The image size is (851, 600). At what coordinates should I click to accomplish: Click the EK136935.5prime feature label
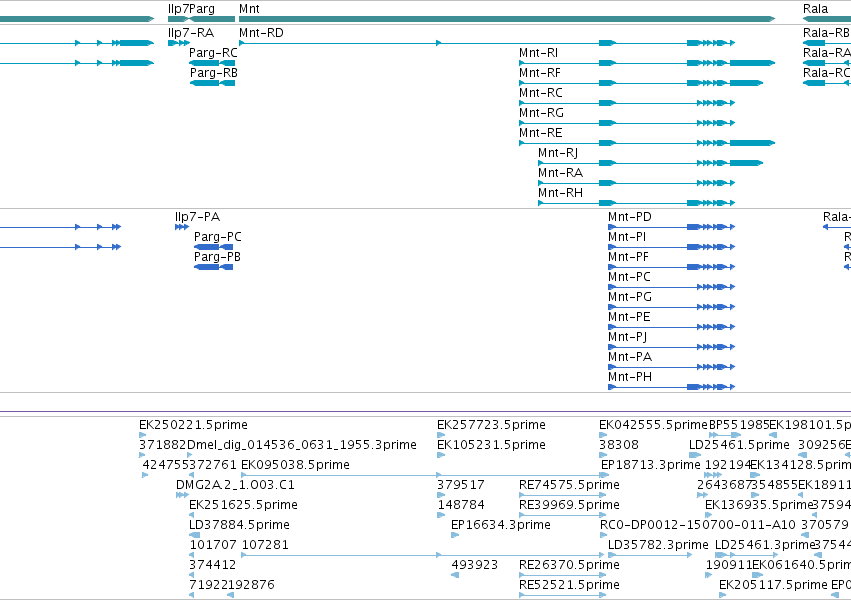[x=759, y=505]
